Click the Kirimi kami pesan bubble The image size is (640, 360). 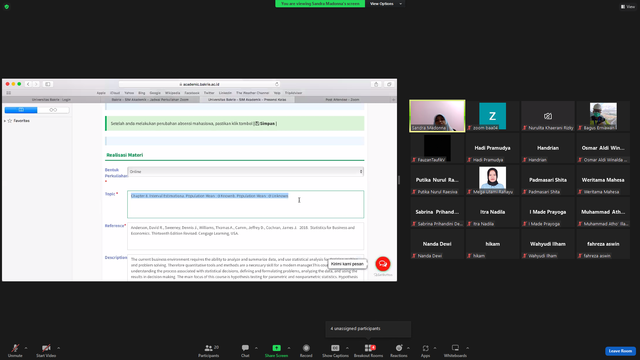pyautogui.click(x=347, y=264)
